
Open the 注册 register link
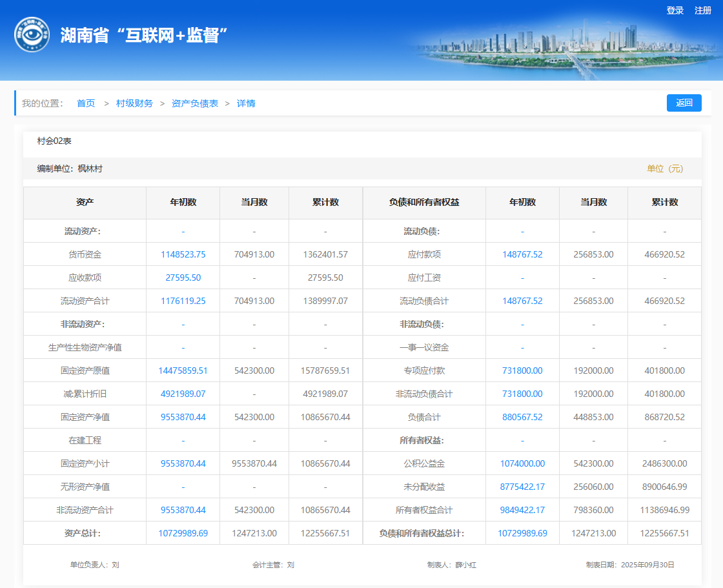702,10
